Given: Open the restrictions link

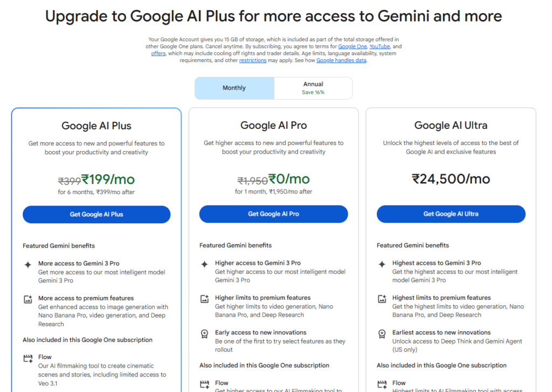Looking at the screenshot, I should [x=253, y=60].
